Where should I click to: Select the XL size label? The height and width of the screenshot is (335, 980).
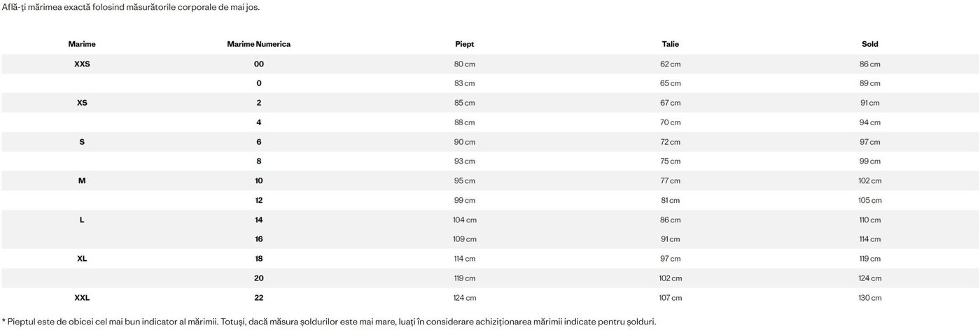[x=82, y=259]
